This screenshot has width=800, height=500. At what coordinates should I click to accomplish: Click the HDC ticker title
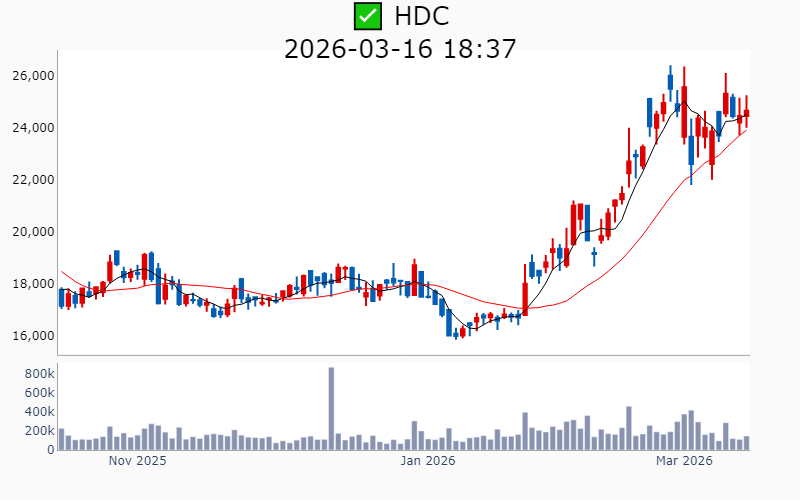(x=421, y=16)
